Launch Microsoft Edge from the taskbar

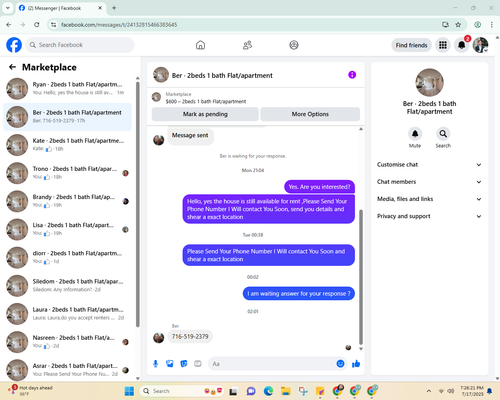(x=268, y=391)
